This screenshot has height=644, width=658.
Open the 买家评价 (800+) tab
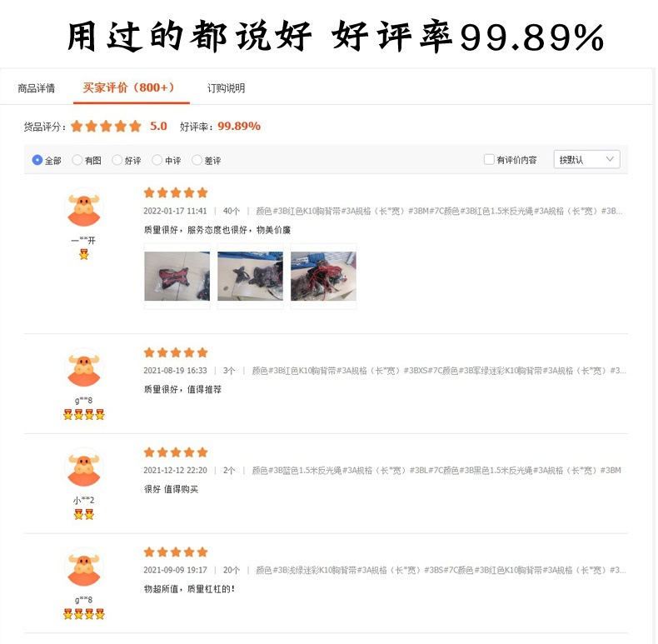coord(128,87)
